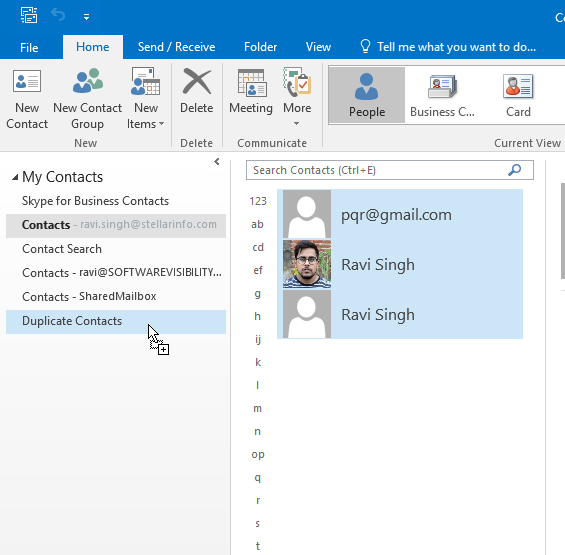Screen dimensions: 565x555
Task: Collapse My Contacts group
Action: tap(15, 177)
